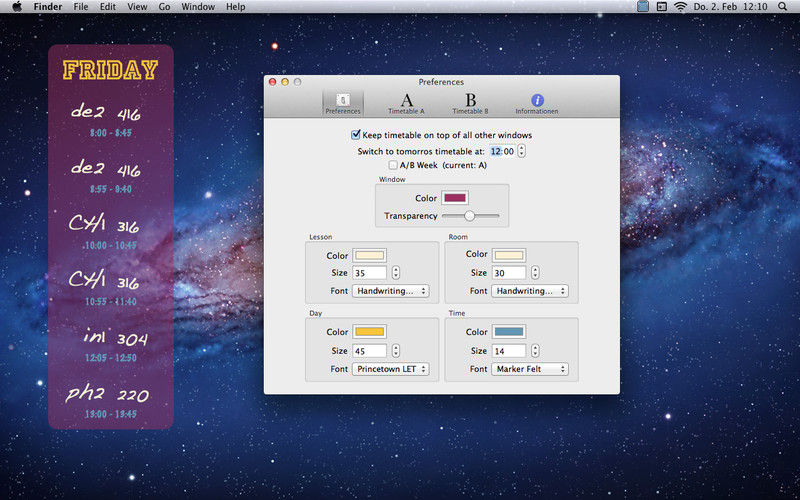The image size is (800, 500).
Task: Click the Apple logo menu
Action: (x=17, y=7)
